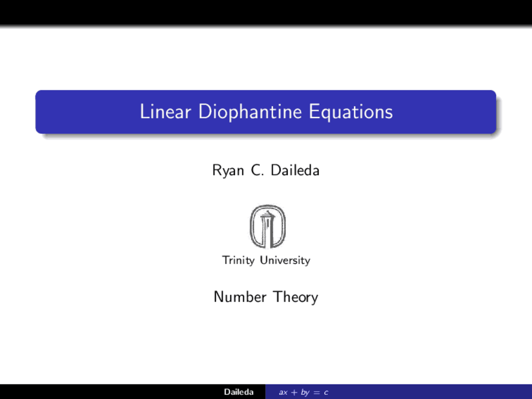Select the Linear Diophantine Equations title box

266,112
